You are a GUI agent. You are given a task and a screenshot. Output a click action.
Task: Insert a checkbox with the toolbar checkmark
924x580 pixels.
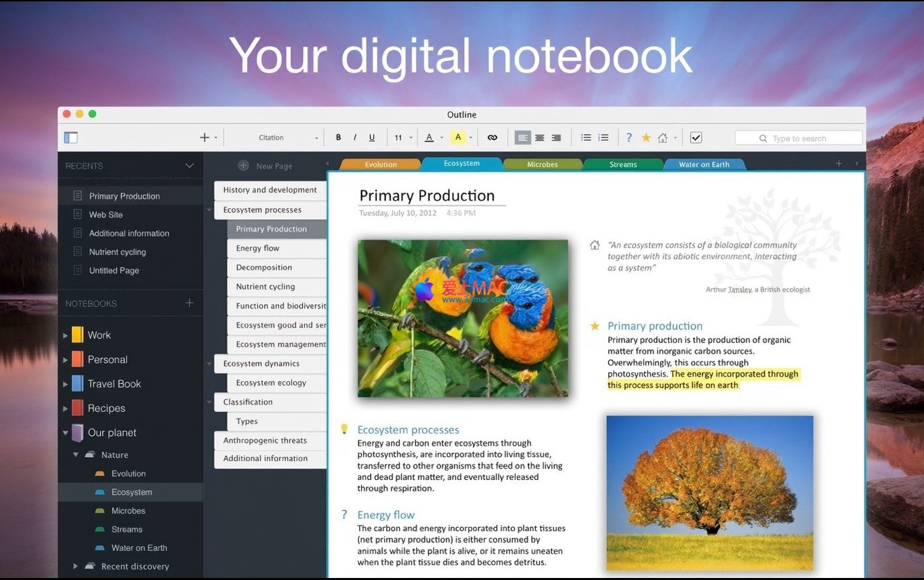coord(696,138)
